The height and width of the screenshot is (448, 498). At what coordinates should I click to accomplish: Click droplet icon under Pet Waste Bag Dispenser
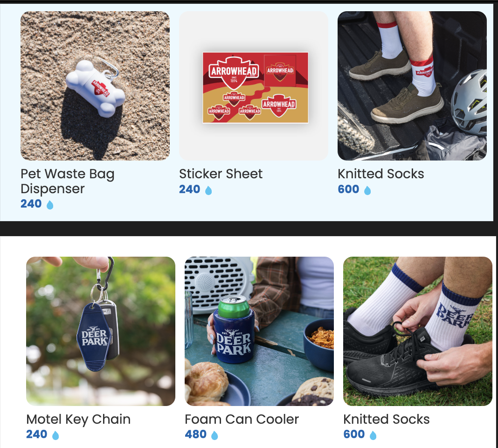click(50, 205)
